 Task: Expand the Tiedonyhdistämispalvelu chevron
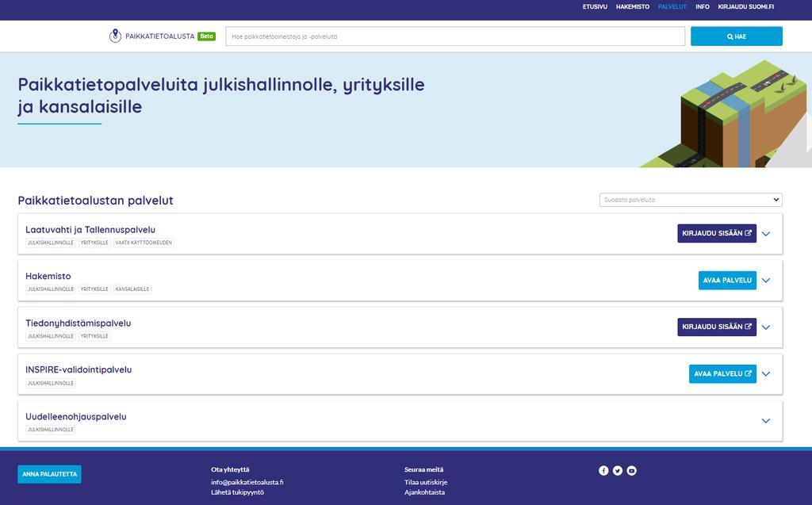766,327
